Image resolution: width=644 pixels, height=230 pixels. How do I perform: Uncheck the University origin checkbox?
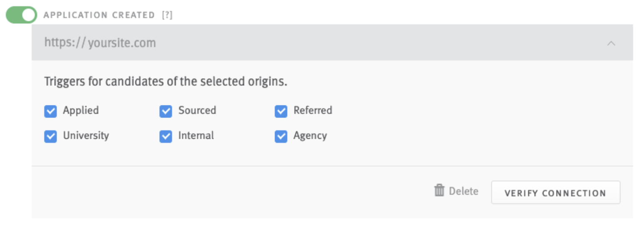50,136
